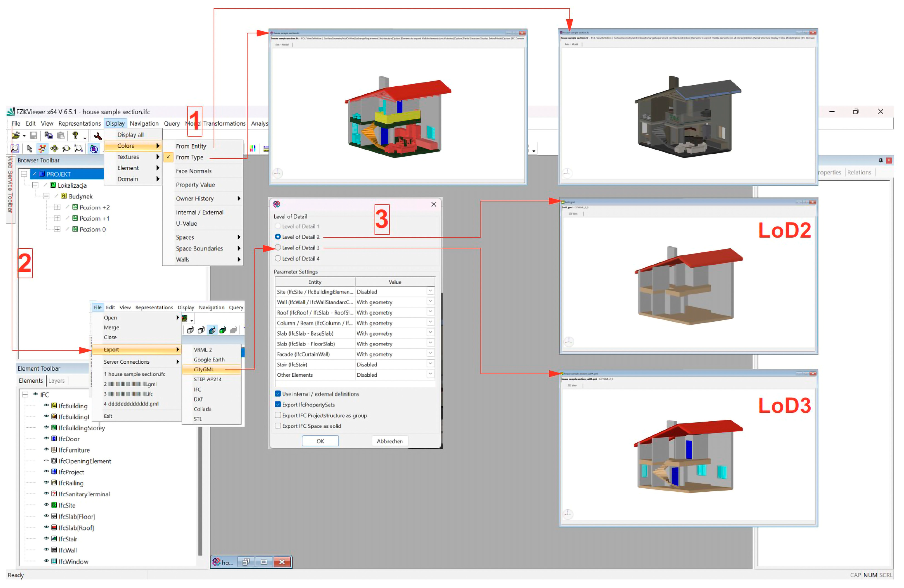Click the Abbrechen button
This screenshot has width=904, height=588.
[390, 441]
